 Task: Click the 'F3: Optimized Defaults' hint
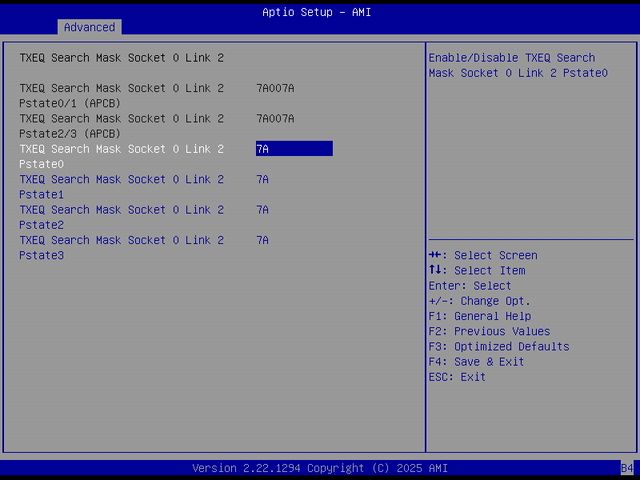pyautogui.click(x=499, y=347)
